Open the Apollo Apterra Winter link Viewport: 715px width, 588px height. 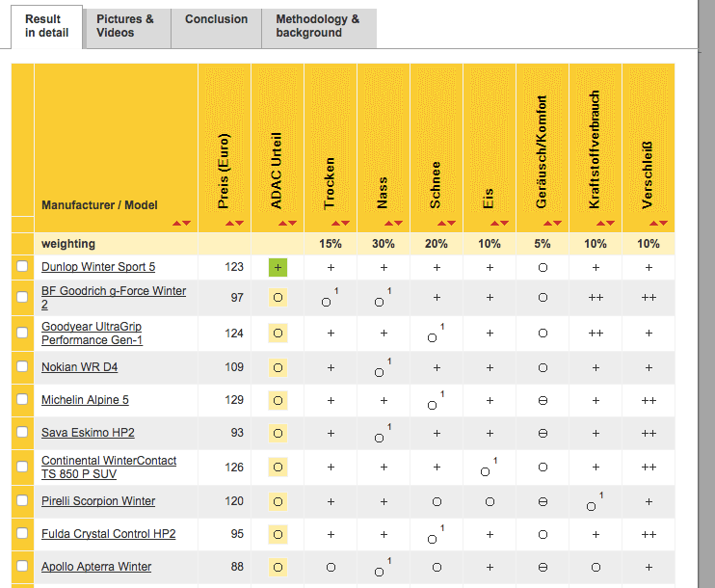pos(96,567)
